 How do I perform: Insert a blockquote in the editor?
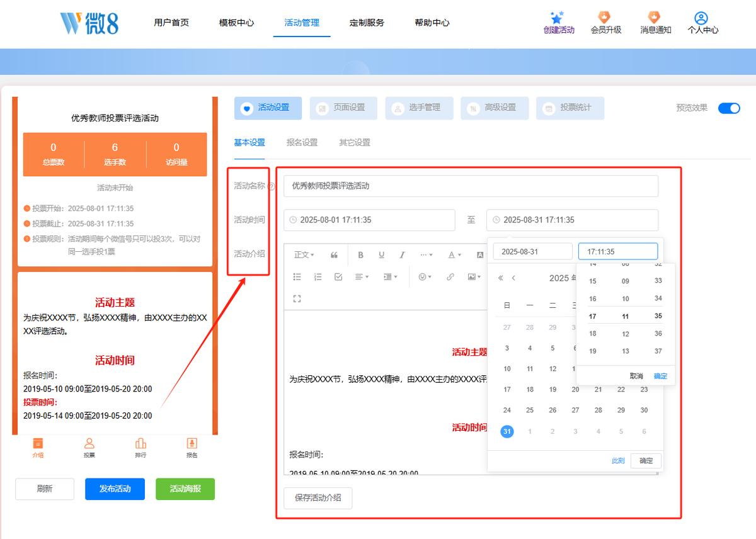point(334,255)
